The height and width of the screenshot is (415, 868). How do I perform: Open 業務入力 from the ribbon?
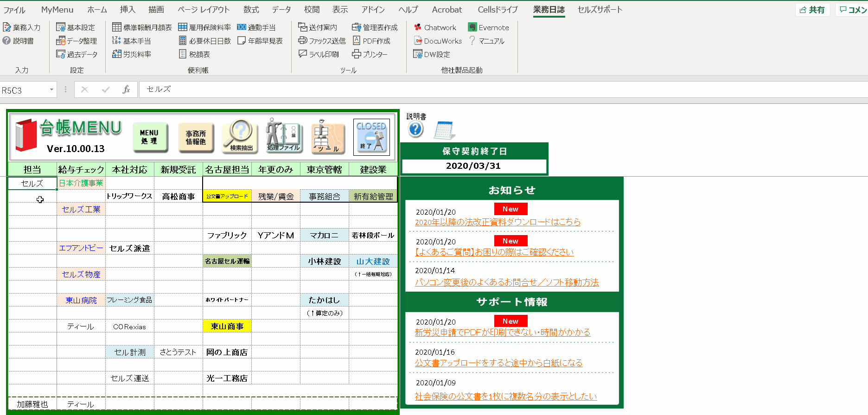tap(22, 27)
